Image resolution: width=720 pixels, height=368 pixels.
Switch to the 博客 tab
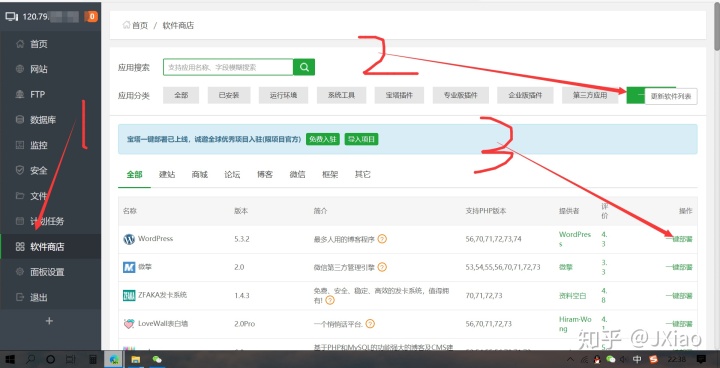click(x=265, y=175)
